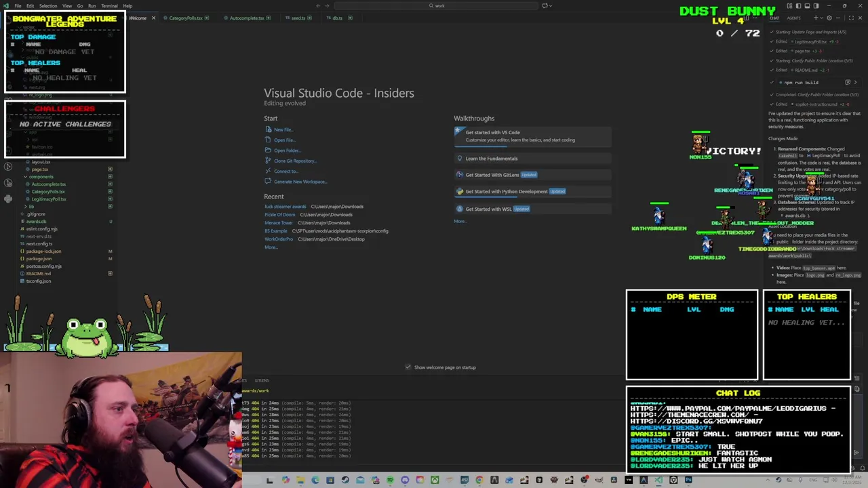The height and width of the screenshot is (488, 868).
Task: Show More recent folders
Action: click(270, 247)
